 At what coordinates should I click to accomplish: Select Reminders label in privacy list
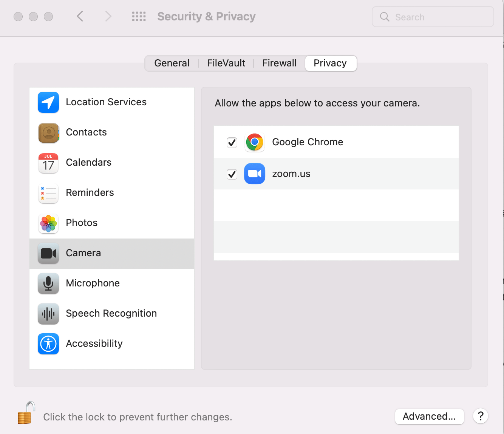coord(90,192)
